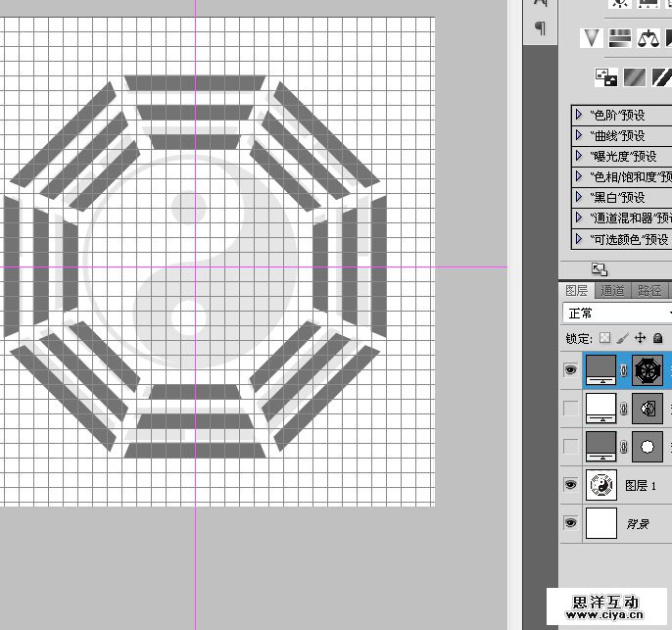
Task: Open the 正常 blend mode dropdown
Action: [x=617, y=314]
